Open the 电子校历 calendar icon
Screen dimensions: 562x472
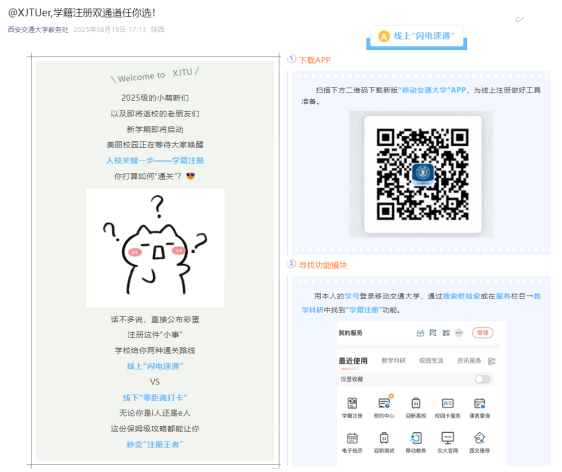(352, 438)
